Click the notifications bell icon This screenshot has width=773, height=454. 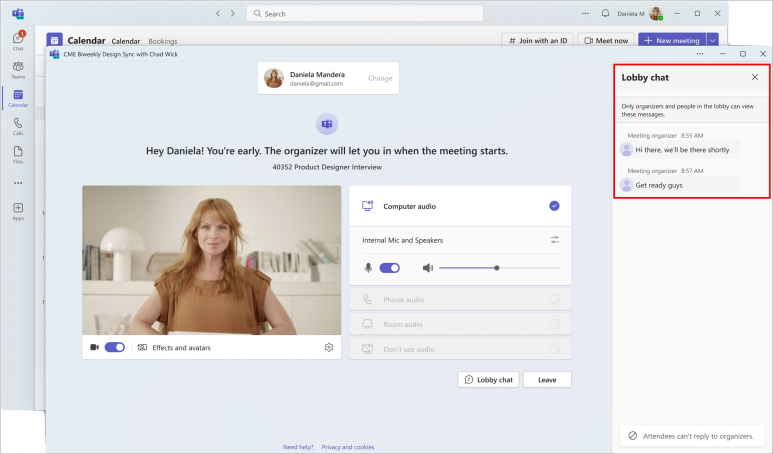point(605,14)
